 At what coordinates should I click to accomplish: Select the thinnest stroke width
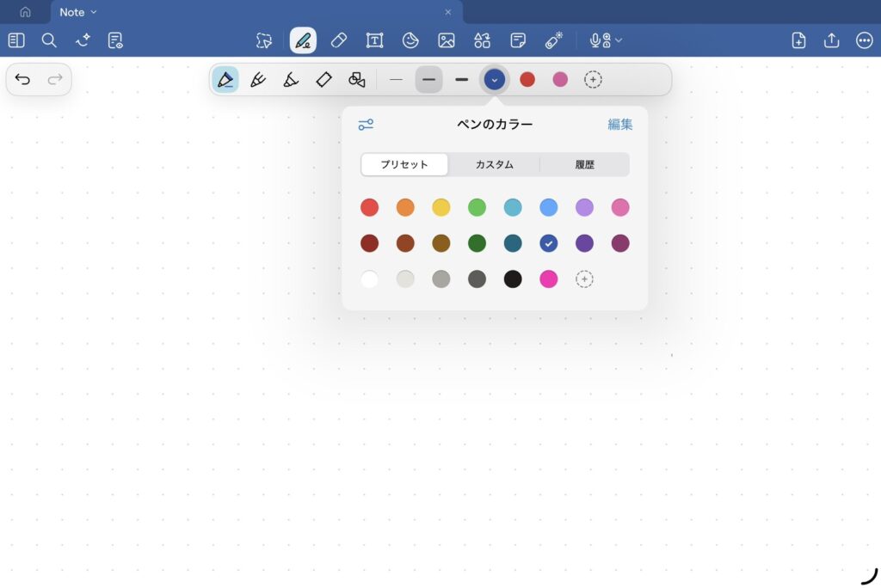click(396, 80)
